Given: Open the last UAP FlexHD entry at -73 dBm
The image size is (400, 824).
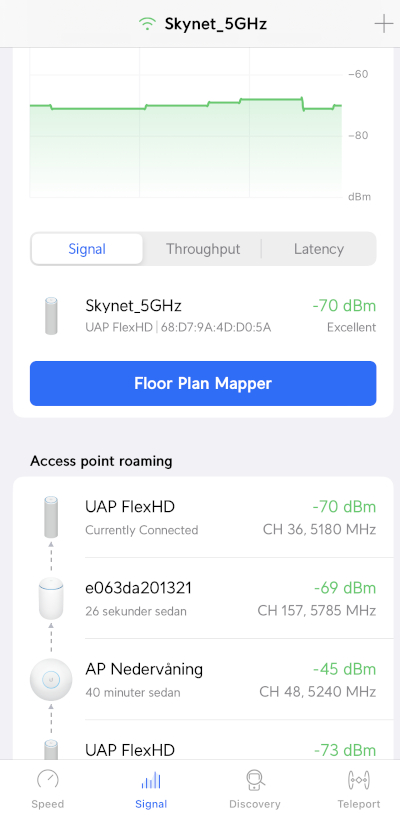Looking at the screenshot, I should 203,740.
